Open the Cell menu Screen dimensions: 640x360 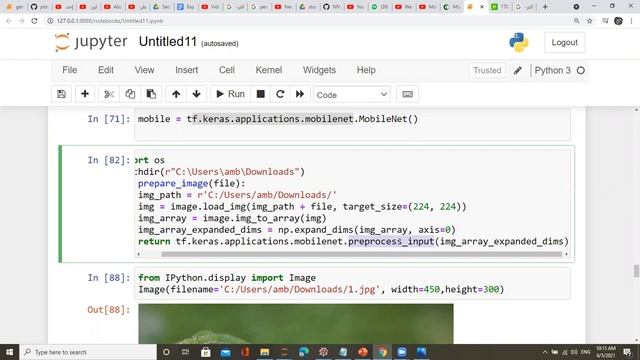click(227, 70)
